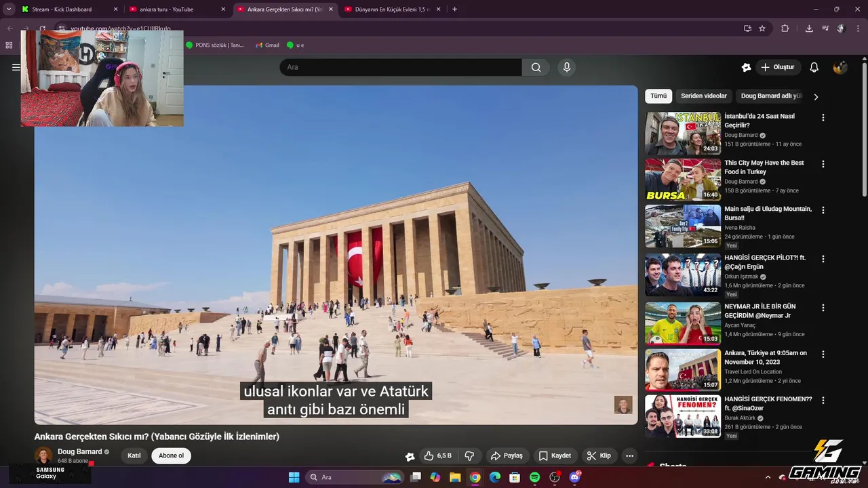Click channel watermark in video corner
This screenshot has height=488, width=868.
tap(623, 405)
